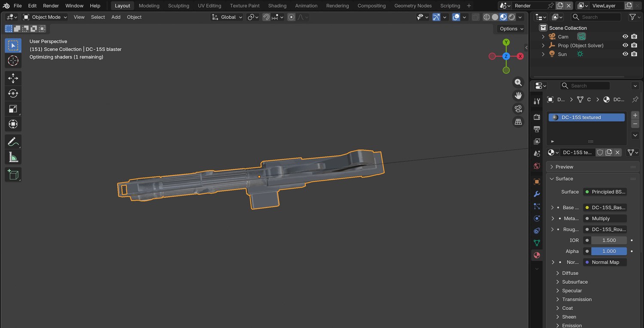This screenshot has height=328, width=644.
Task: Open the Scene properties tab
Action: pyautogui.click(x=537, y=153)
